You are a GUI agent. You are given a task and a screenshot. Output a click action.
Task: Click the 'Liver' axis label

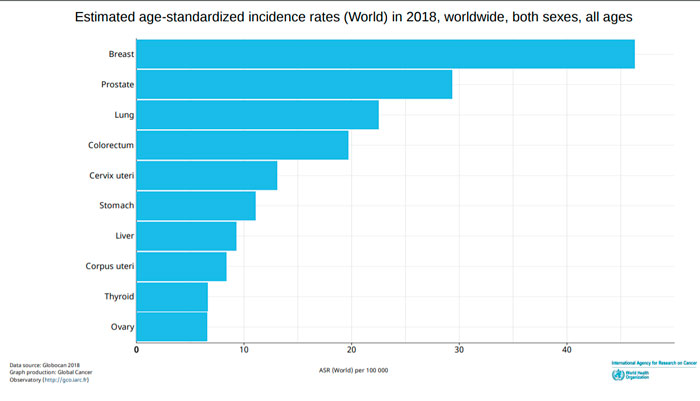(x=125, y=236)
